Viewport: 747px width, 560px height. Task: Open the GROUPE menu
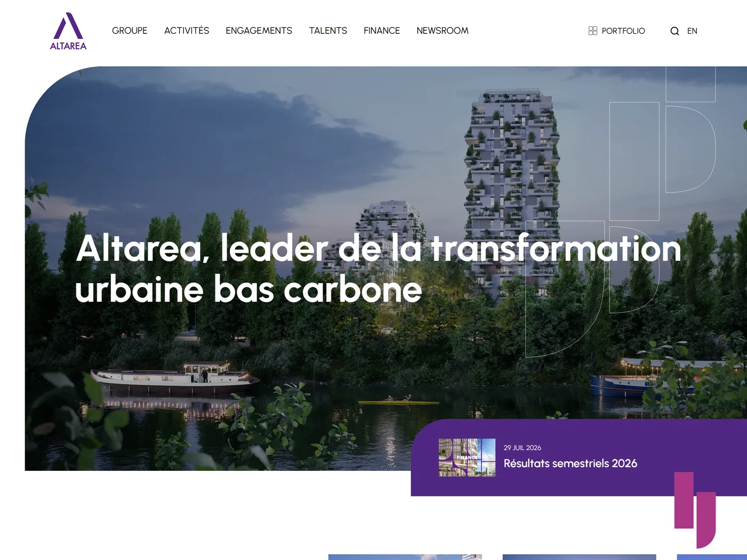pos(130,31)
